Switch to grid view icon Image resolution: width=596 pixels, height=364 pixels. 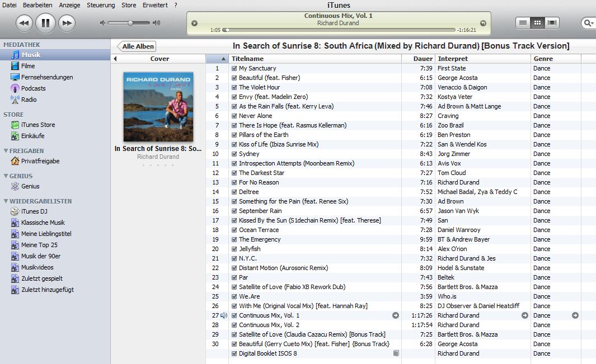pos(537,23)
